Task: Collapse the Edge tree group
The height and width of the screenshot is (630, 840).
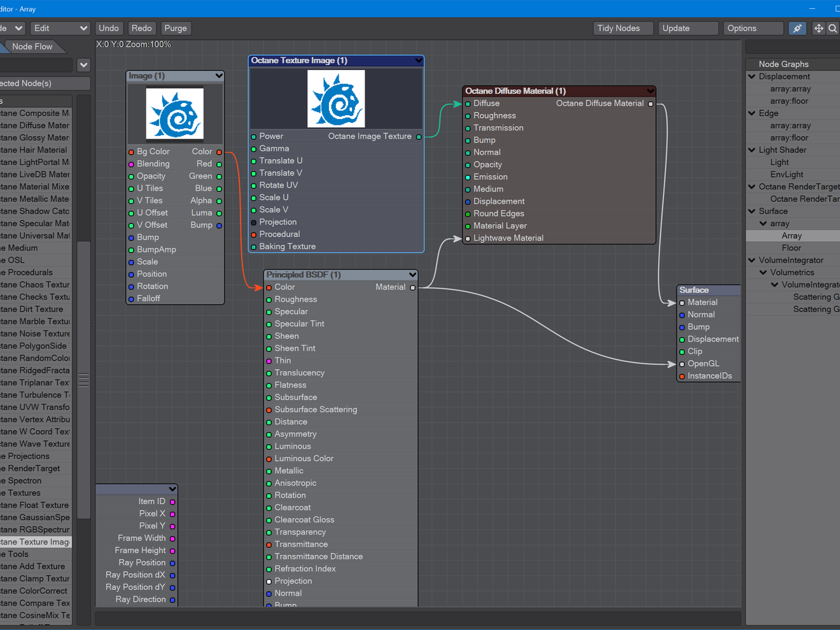Action: (x=752, y=113)
